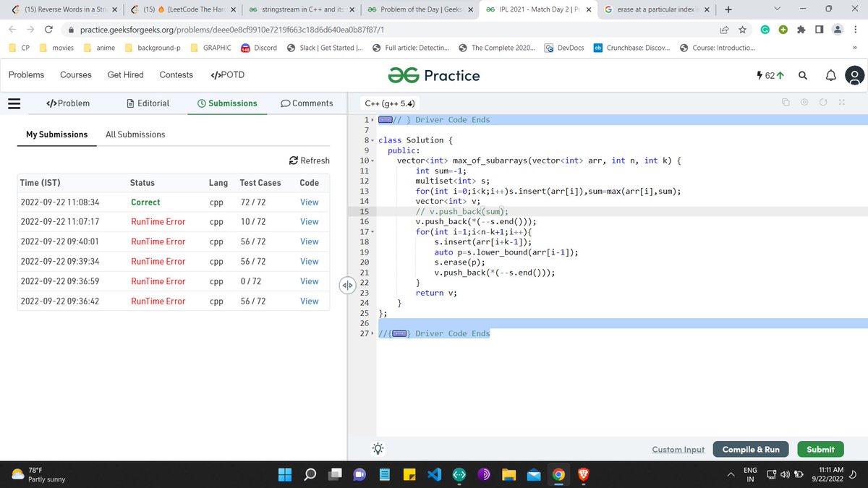The width and height of the screenshot is (868, 488).
Task: Open code editor settings gear
Action: click(x=804, y=103)
